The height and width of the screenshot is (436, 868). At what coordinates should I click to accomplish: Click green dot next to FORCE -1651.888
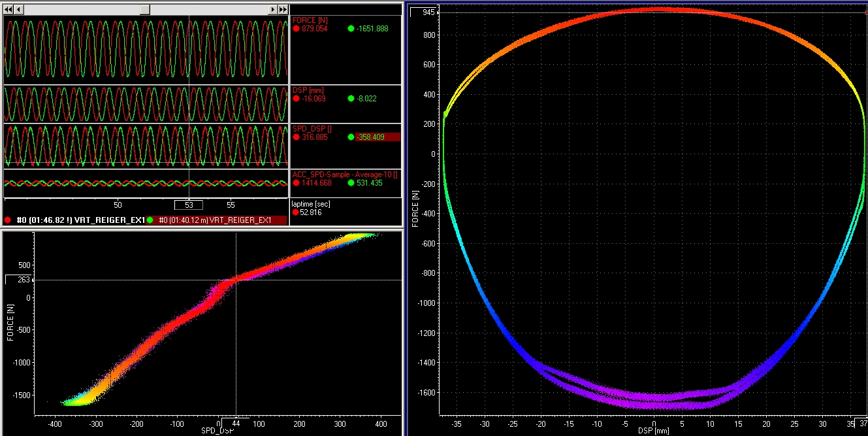[351, 29]
